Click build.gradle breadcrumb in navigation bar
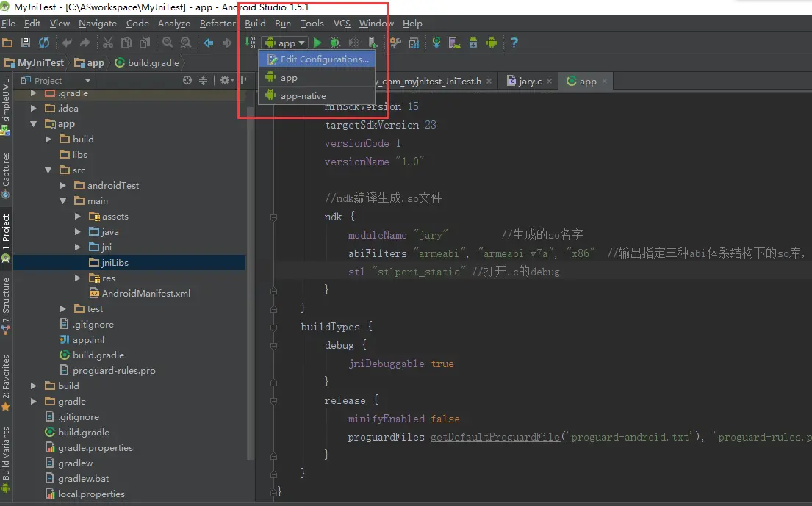 pyautogui.click(x=148, y=62)
